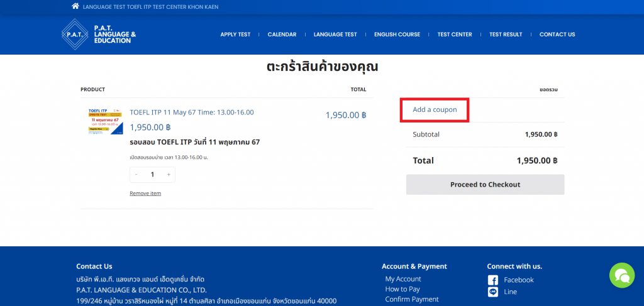Click Remove item link
The image size is (644, 306).
(x=145, y=193)
